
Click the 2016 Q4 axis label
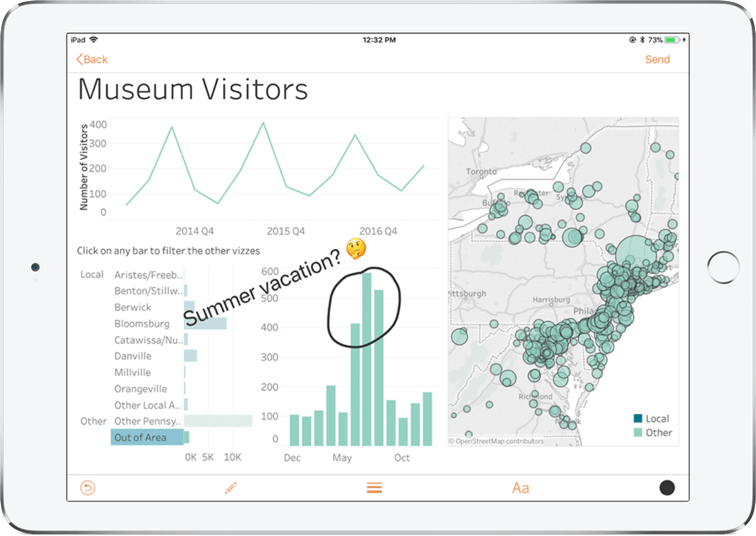coord(378,231)
